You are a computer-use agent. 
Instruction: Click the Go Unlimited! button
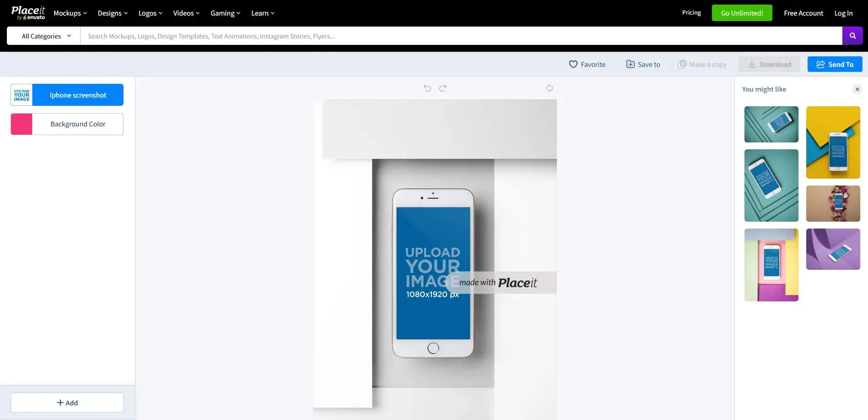[x=742, y=13]
